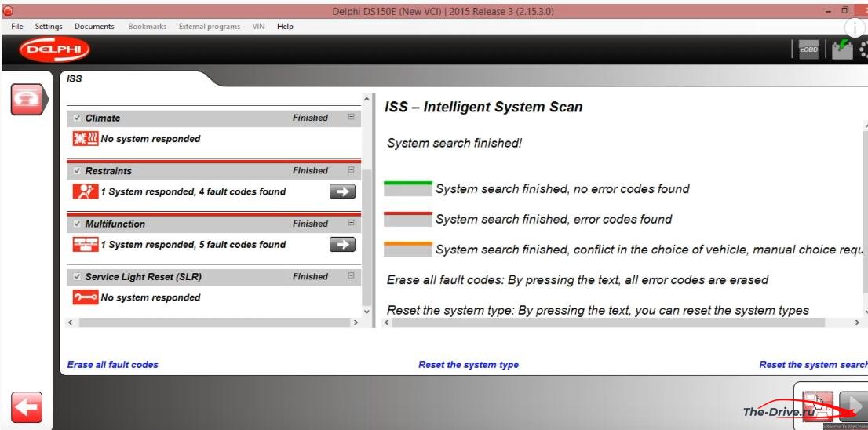
Task: Click '1 System responded, 5 fault codes found'
Action: coord(193,245)
